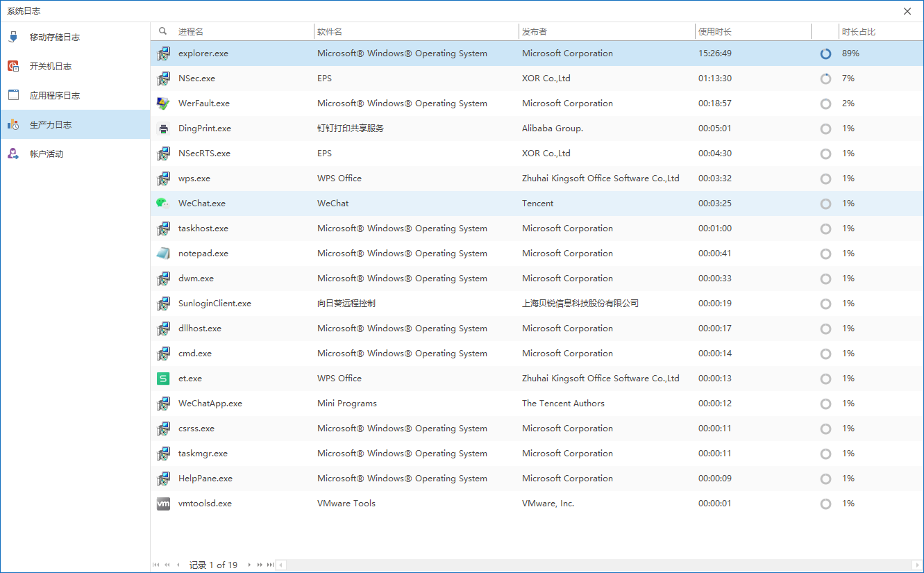The height and width of the screenshot is (573, 924).
Task: Click the cmd.exe process icon
Action: tap(163, 354)
